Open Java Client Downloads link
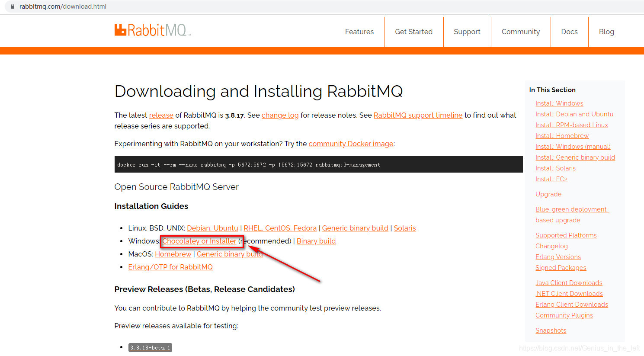Screen dimensions: 644x356 [569, 283]
